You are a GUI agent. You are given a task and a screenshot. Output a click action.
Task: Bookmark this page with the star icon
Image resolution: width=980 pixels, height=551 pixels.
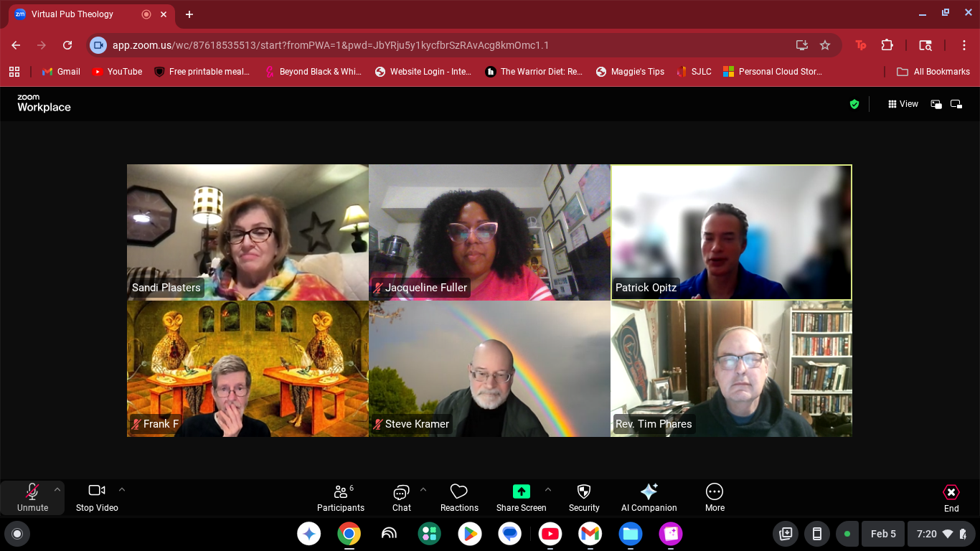tap(825, 45)
